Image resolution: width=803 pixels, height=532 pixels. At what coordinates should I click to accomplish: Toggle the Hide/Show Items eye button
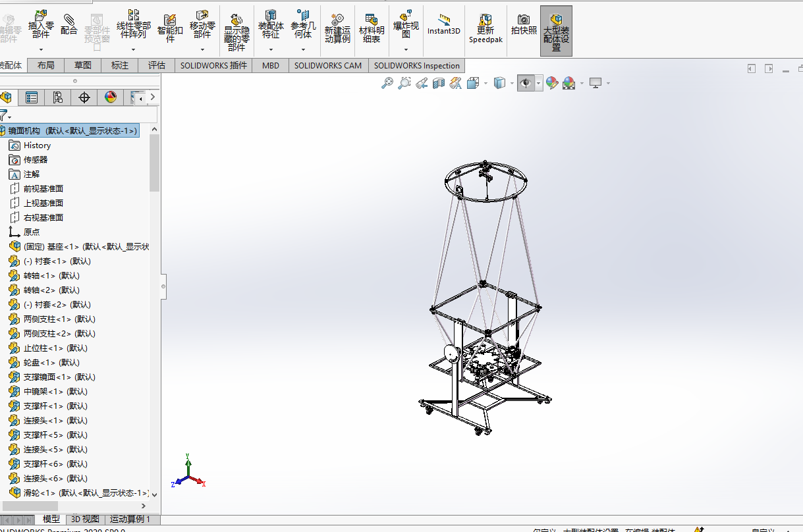coord(526,83)
